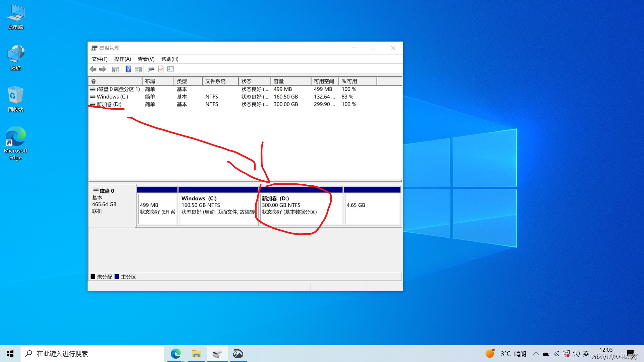Select the 新加卷 (D:) volume in list
Image resolution: width=644 pixels, height=362 pixels.
click(109, 104)
